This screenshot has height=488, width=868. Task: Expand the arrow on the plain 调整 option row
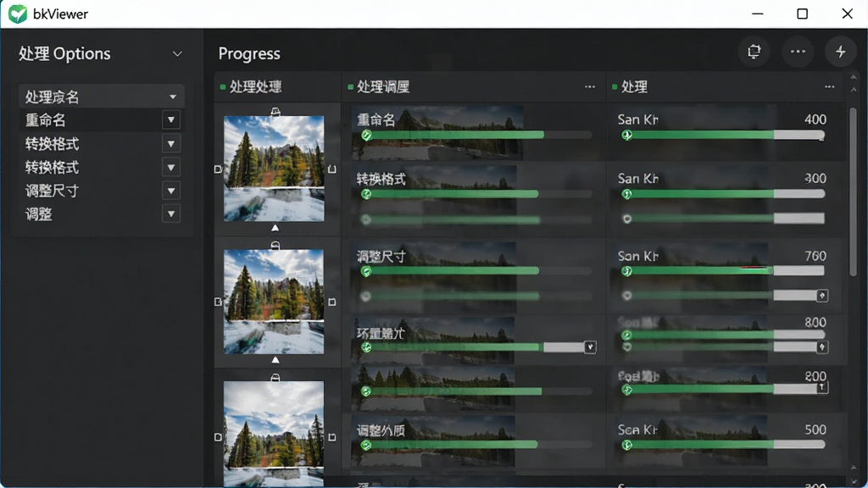click(171, 214)
